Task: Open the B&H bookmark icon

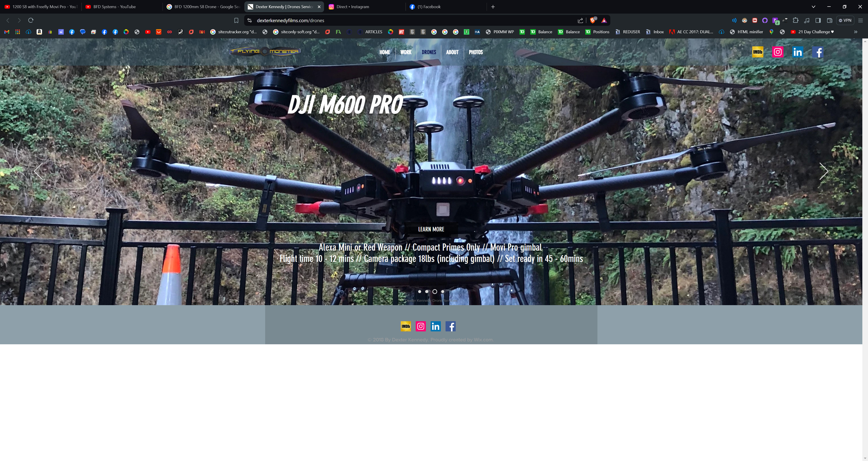Action: [x=202, y=32]
